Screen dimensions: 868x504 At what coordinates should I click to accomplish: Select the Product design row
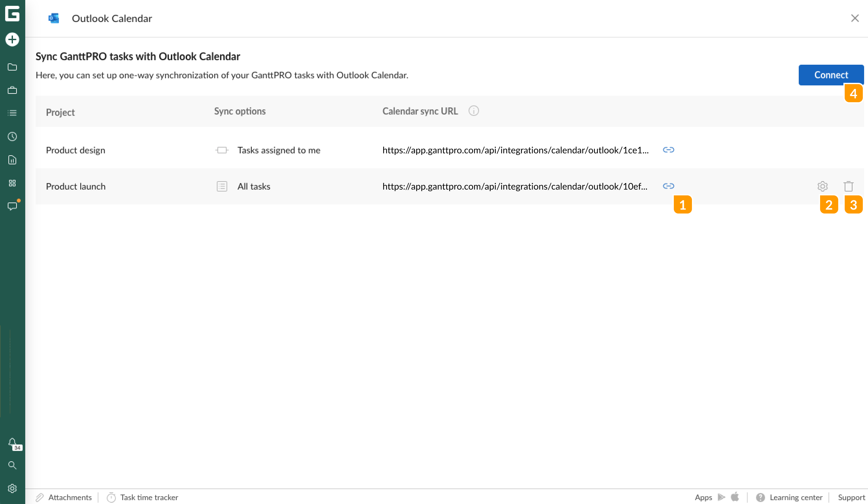pos(76,150)
